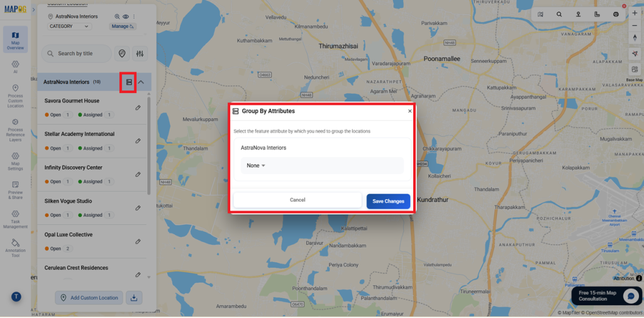Image resolution: width=644 pixels, height=318 pixels.
Task: Open map search magnifier tool
Action: 559,14
